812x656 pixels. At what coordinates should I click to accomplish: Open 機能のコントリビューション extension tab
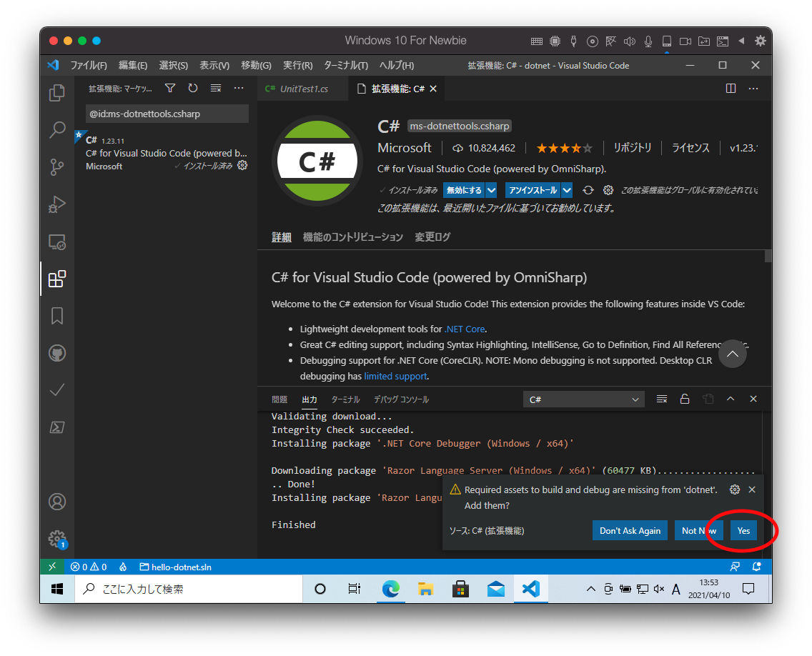[x=352, y=237]
